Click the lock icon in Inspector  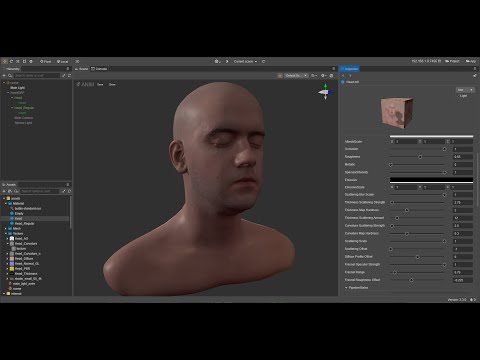(474, 76)
